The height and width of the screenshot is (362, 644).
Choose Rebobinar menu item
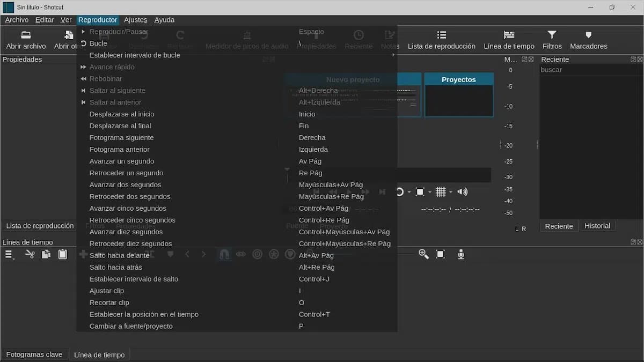(237, 79)
